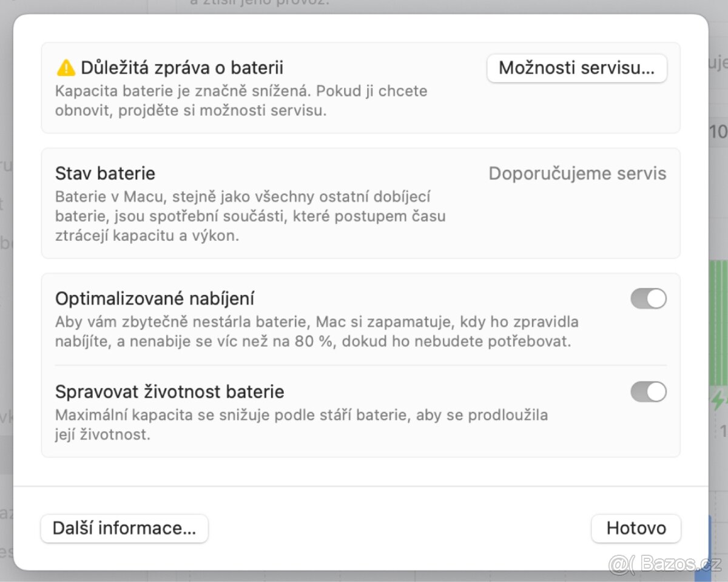
Task: Select the Doporučujeme servis status text
Action: tap(577, 174)
